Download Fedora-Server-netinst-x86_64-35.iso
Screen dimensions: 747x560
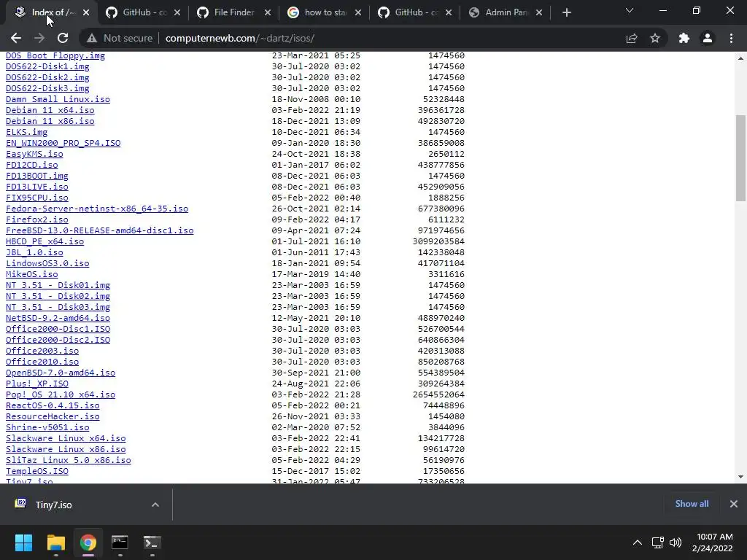(x=97, y=209)
